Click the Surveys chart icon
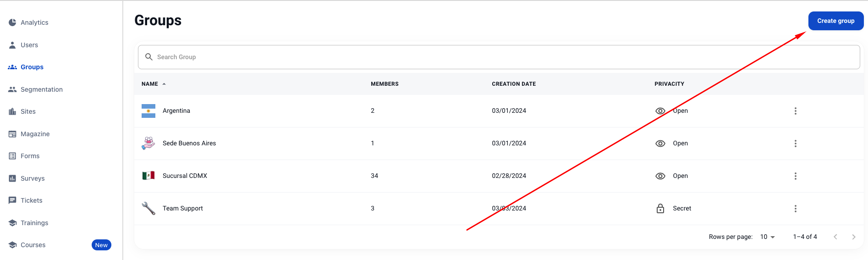 [12, 178]
